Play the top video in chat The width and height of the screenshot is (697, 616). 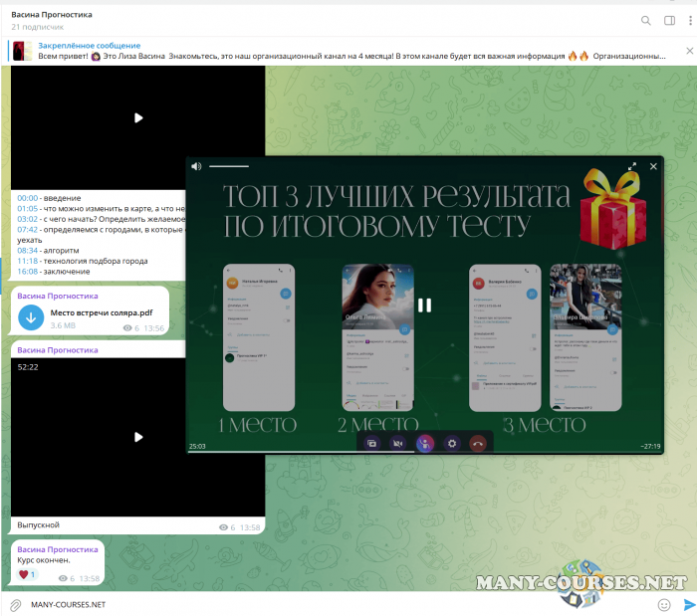[138, 117]
